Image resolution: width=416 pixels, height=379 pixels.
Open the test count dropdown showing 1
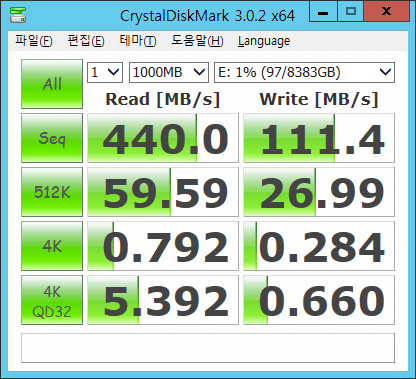(x=105, y=72)
